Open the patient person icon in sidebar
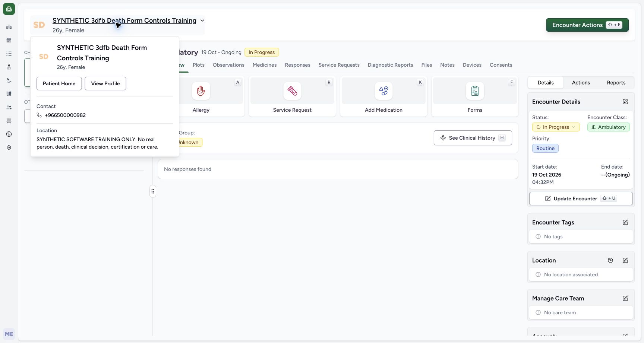644x343 pixels. [9, 67]
